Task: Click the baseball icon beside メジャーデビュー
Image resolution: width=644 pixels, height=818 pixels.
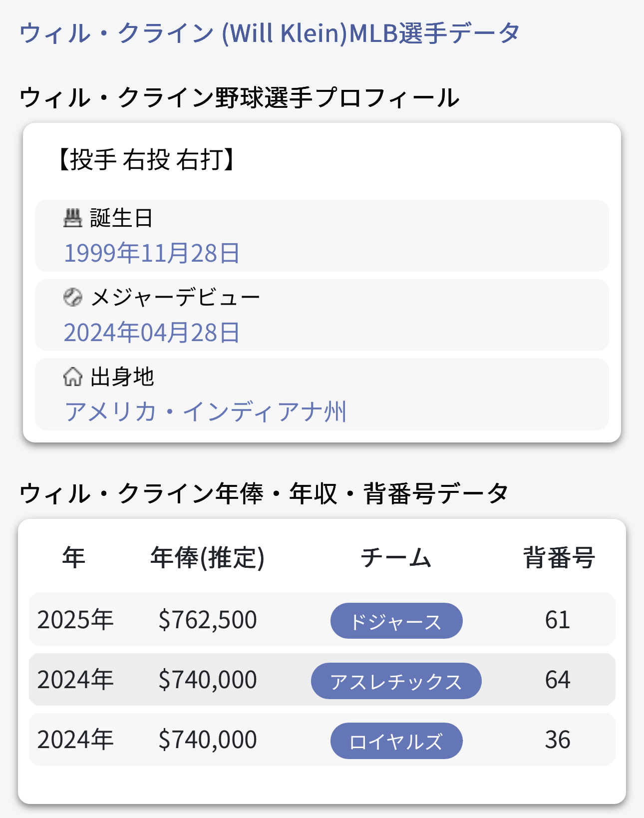Action: click(x=73, y=298)
